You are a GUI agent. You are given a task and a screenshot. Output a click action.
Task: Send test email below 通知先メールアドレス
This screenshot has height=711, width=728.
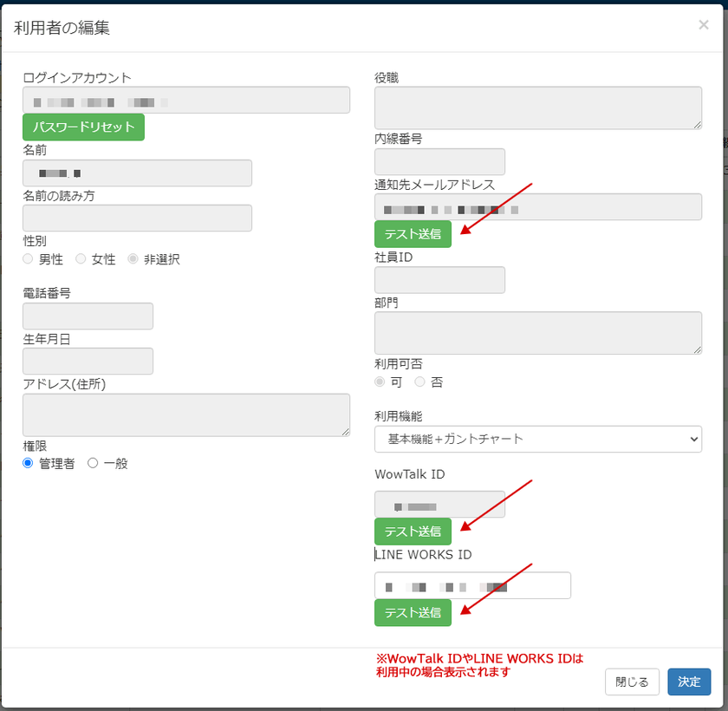[x=413, y=234]
